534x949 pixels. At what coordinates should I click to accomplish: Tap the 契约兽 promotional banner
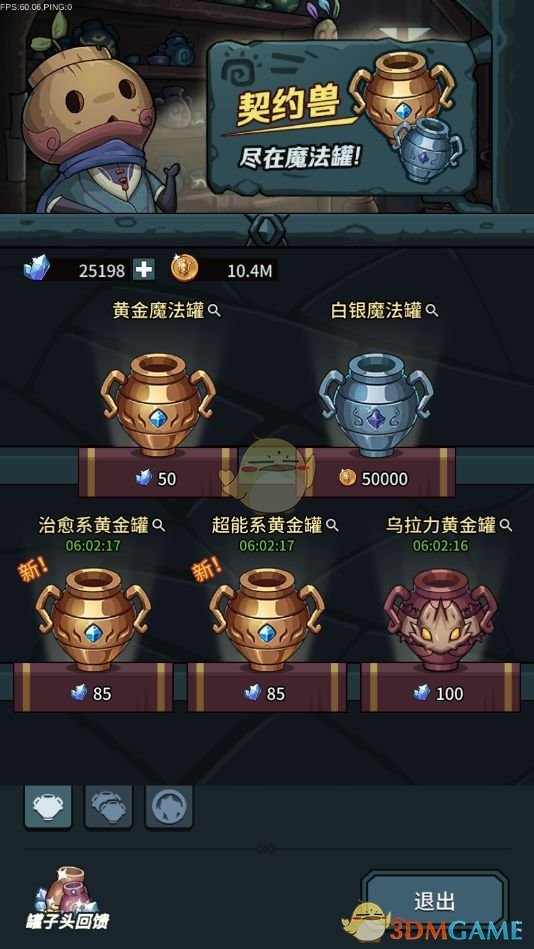coord(342,115)
